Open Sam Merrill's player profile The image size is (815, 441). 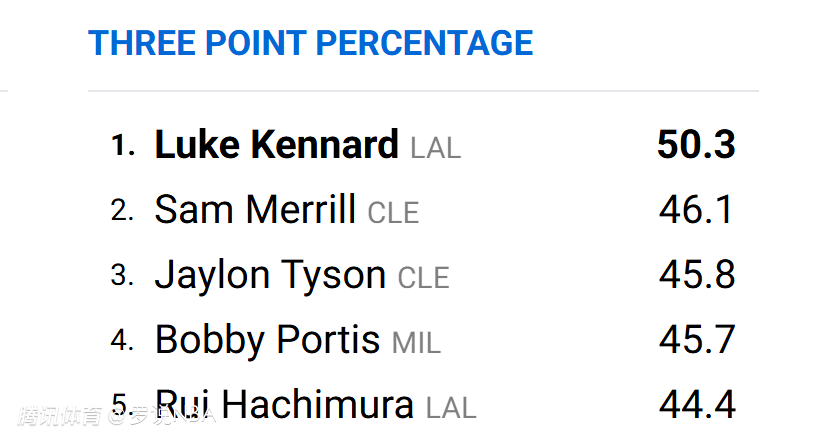coord(255,210)
